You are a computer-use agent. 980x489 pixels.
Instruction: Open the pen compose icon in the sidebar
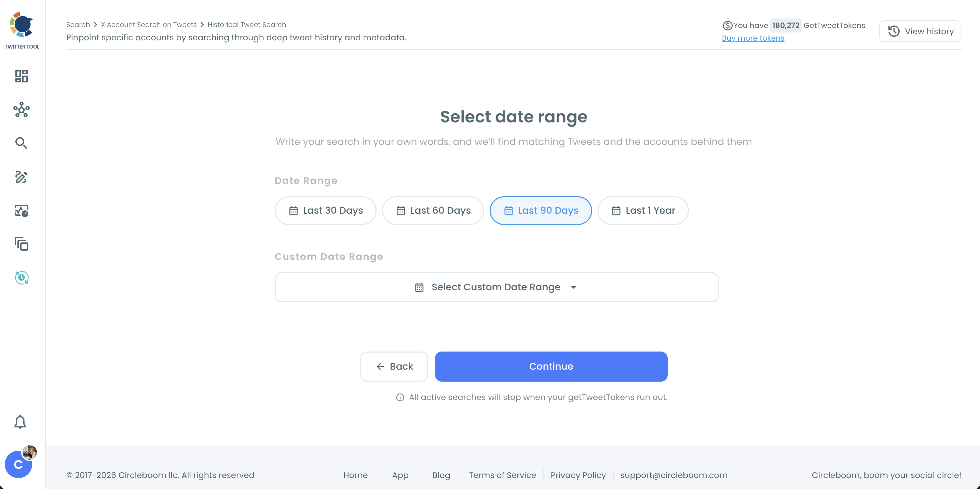(x=21, y=177)
